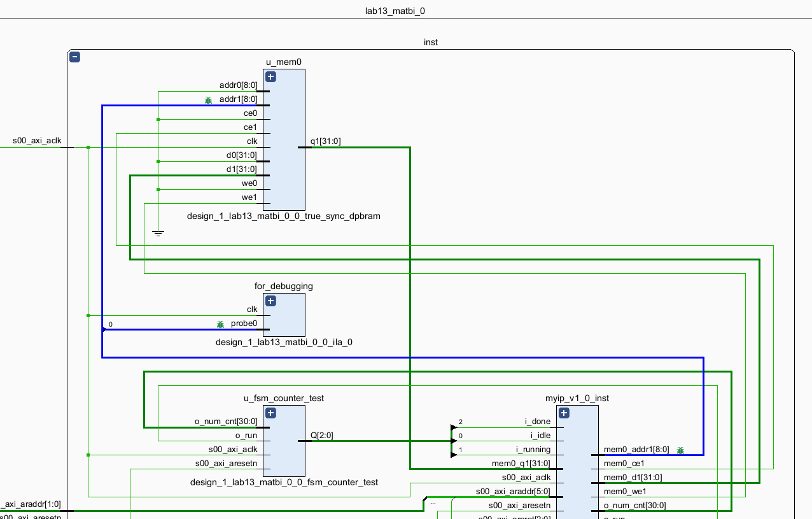The image size is (812, 519).
Task: Select the o_run pin on u_fsm_counter_test
Action: point(246,436)
